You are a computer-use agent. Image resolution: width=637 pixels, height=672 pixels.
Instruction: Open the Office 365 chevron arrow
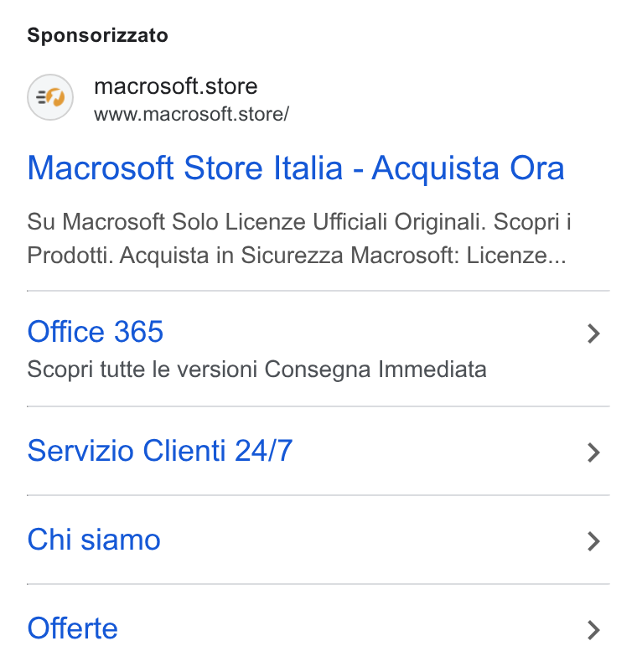(593, 333)
